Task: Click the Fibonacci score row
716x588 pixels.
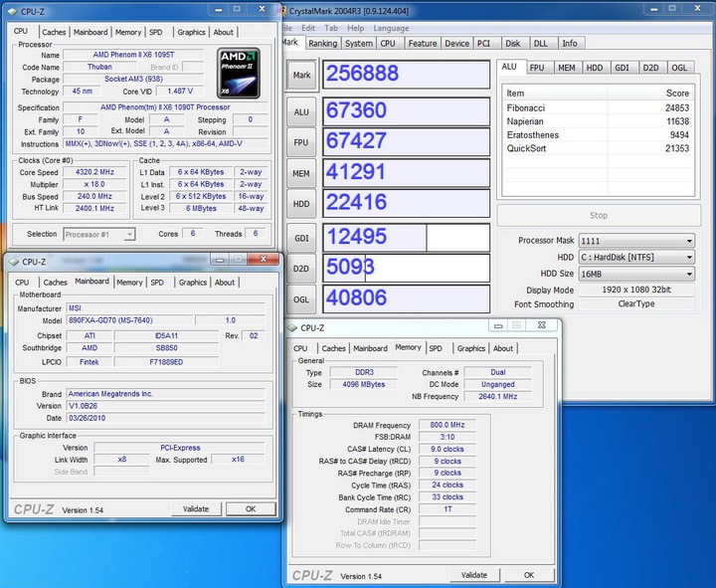Action: 598,107
